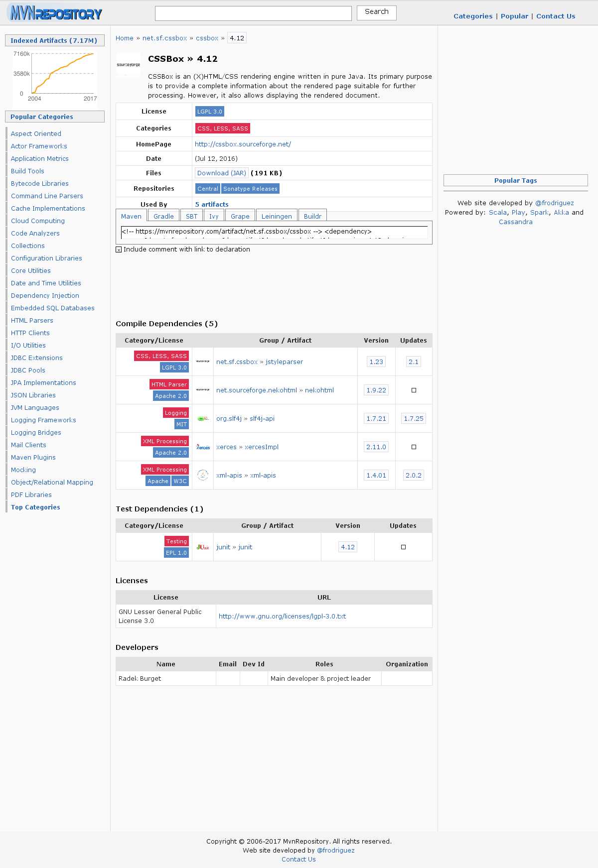Switch to the Buildr tab
The image size is (598, 868).
tap(312, 216)
